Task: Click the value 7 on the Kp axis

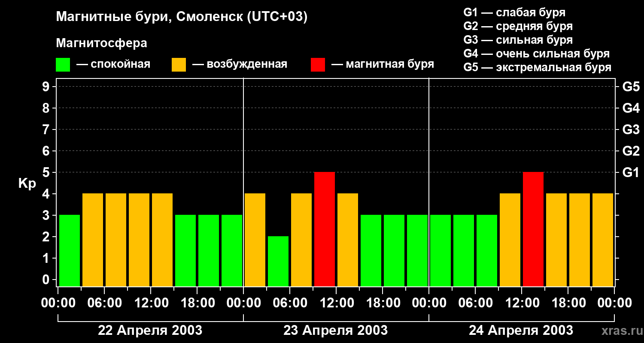Action: (47, 129)
